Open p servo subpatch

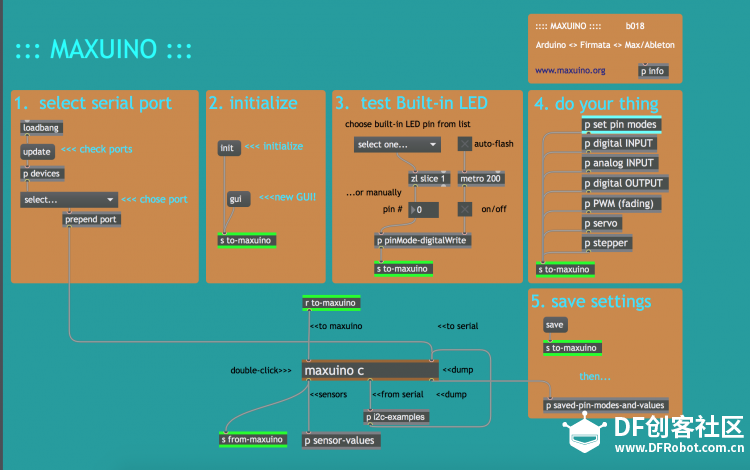(601, 223)
